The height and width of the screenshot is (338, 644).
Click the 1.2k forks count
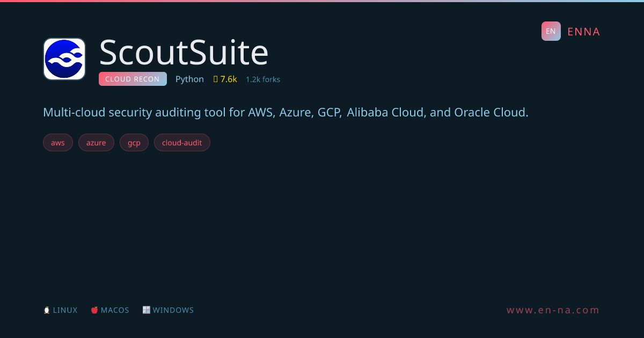point(263,79)
